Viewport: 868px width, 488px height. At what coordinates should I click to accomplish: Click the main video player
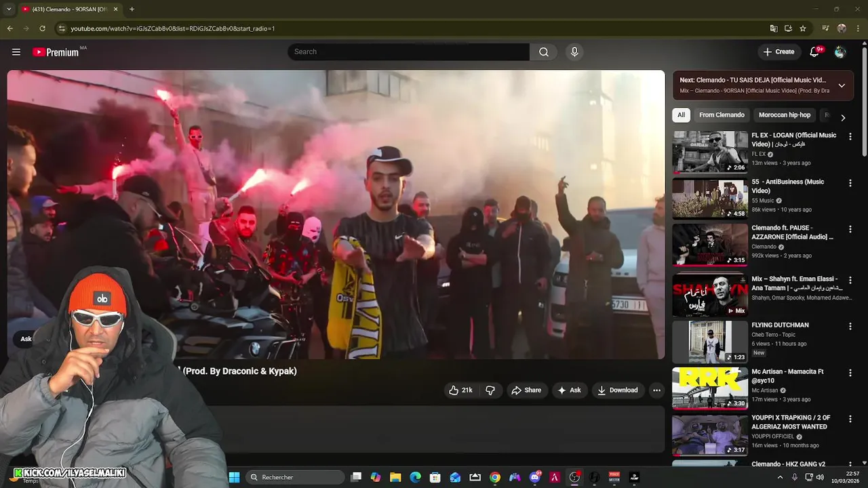pyautogui.click(x=336, y=214)
